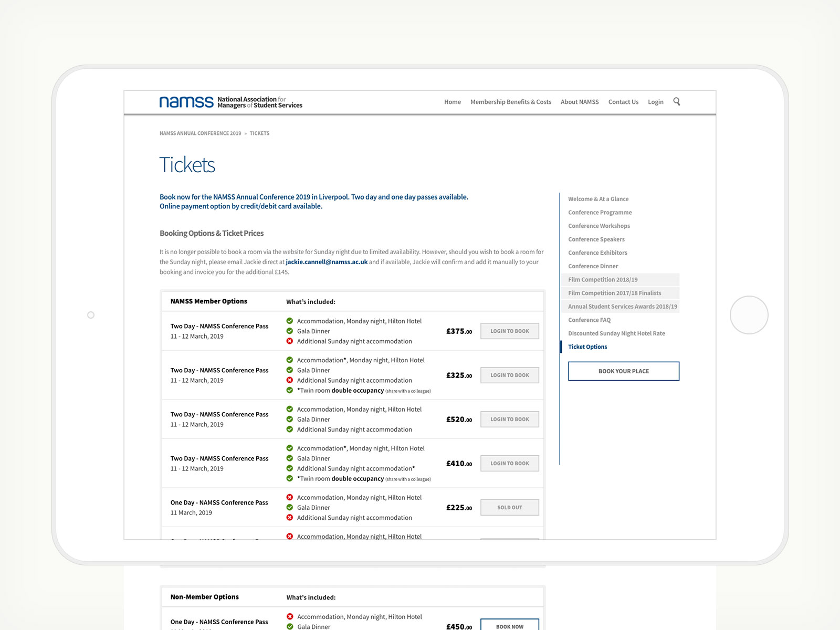Open Conference FAQ sidebar link
The width and height of the screenshot is (840, 630).
(589, 320)
